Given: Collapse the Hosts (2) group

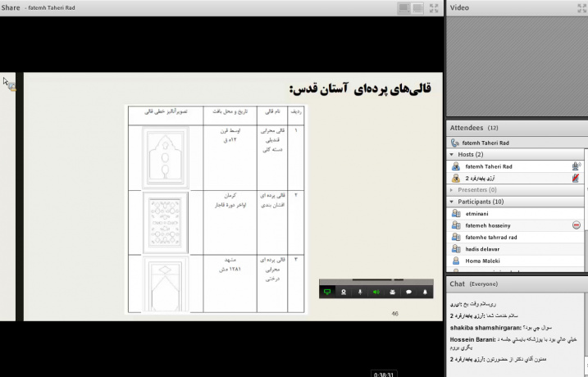Looking at the screenshot, I should (452, 154).
